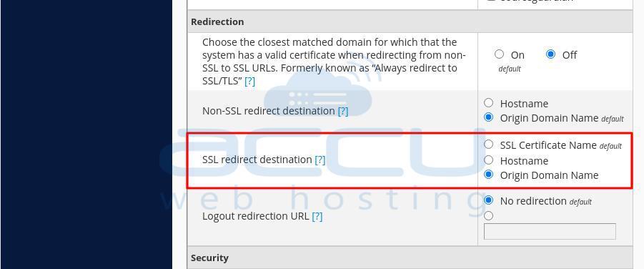The width and height of the screenshot is (644, 269).
Task: Choose Origin Domain Name for Non-SSL redirect
Action: [x=488, y=117]
